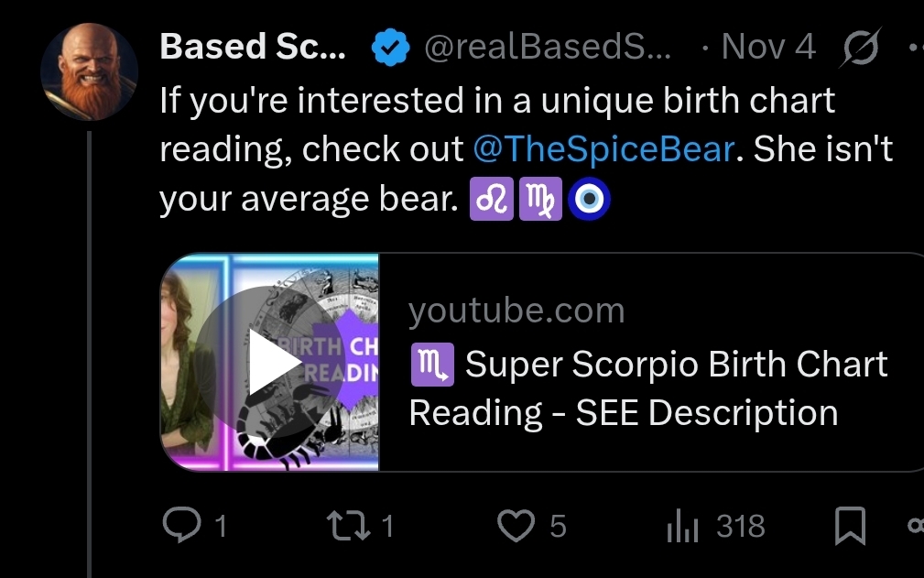Viewport: 924px width, 578px height.
Task: Like the post with heart icon
Action: coord(516,526)
